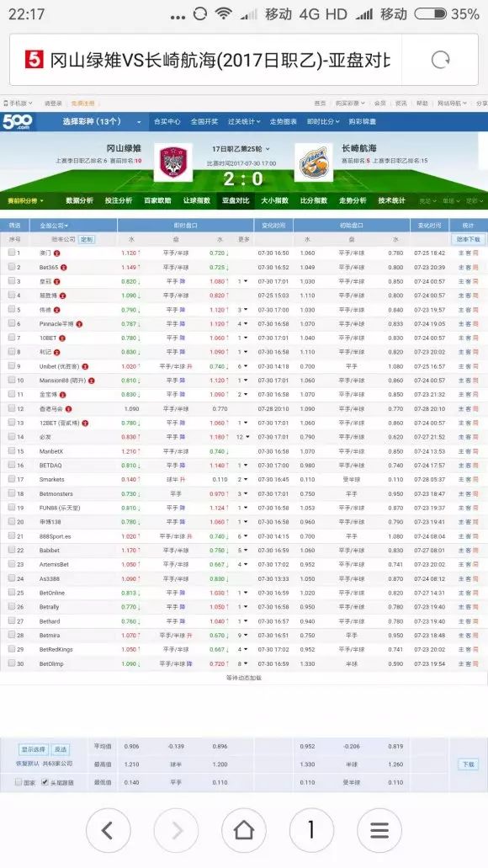Tap the browser reload icon in the address bar

pos(440,60)
